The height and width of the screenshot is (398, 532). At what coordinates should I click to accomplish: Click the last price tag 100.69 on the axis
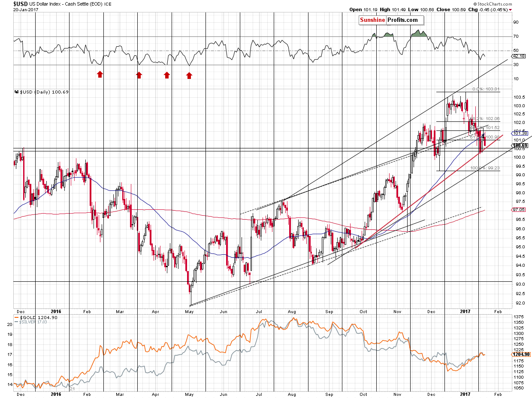(520, 146)
